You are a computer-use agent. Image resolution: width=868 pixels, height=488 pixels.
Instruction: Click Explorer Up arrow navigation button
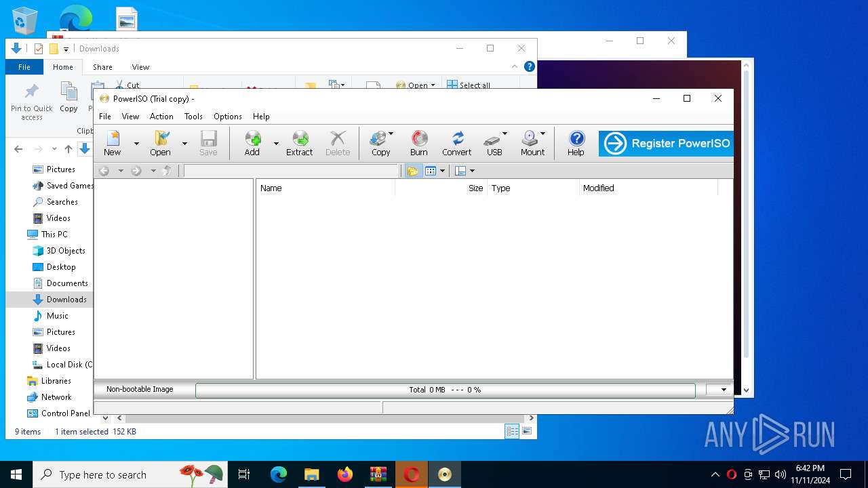point(68,149)
